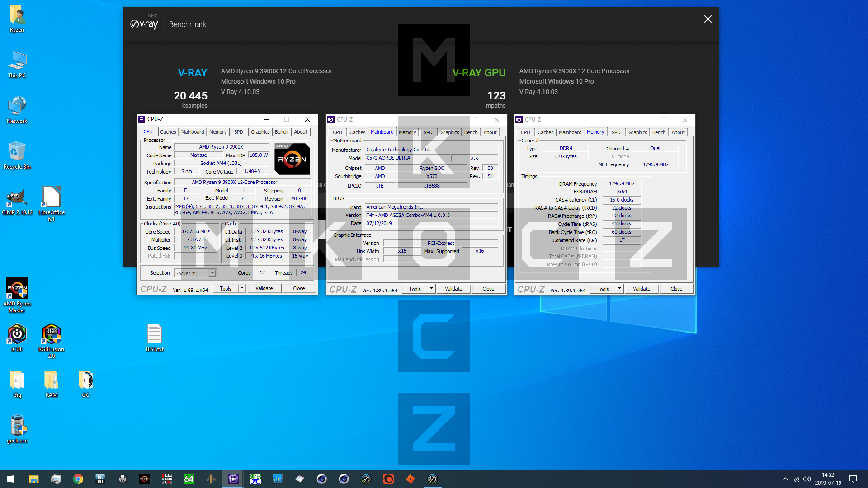Click Validate in the middle CPU-Z window
The image size is (868, 488).
tap(453, 289)
